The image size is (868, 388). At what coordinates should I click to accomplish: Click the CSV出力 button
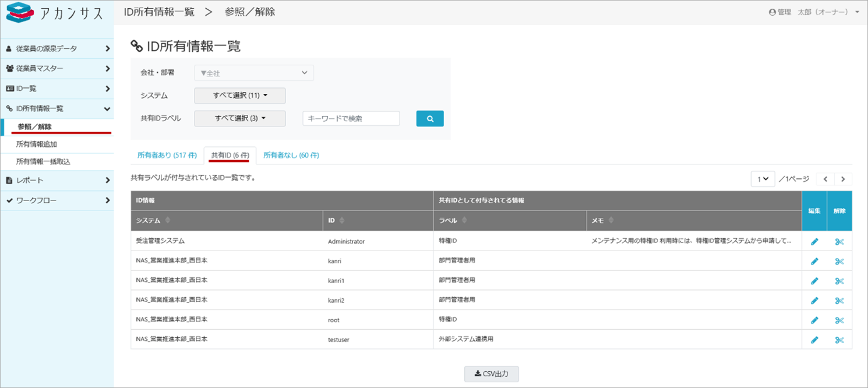[491, 374]
